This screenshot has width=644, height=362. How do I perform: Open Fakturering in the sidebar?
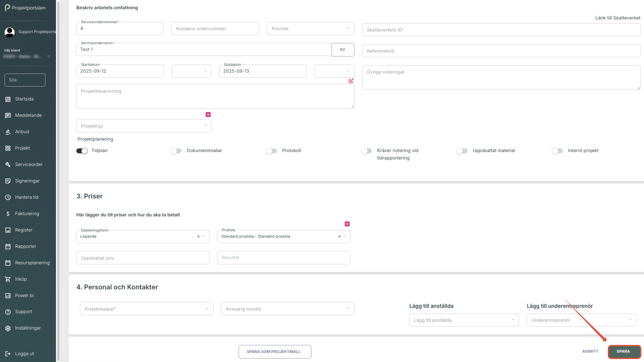[x=27, y=213]
